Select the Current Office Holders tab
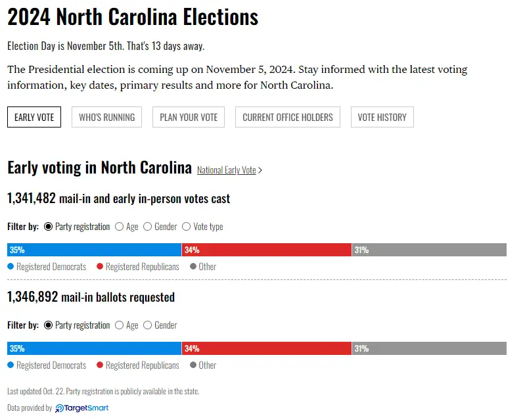 point(288,117)
